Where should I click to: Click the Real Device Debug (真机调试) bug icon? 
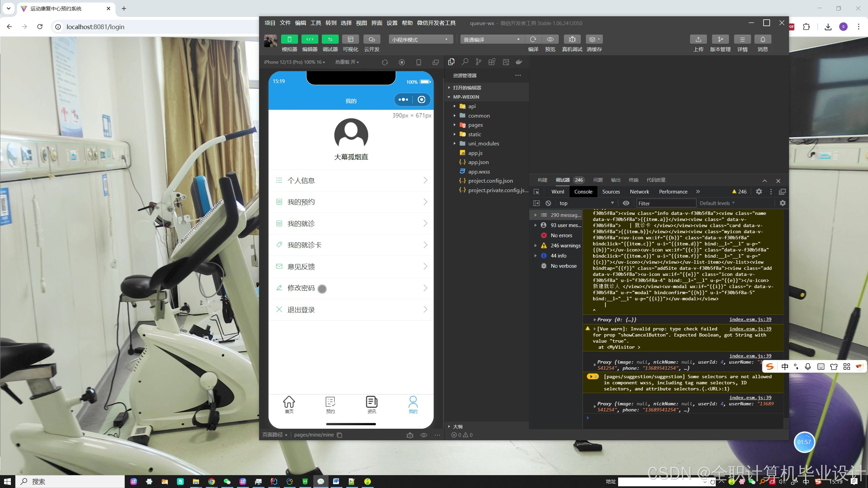572,39
